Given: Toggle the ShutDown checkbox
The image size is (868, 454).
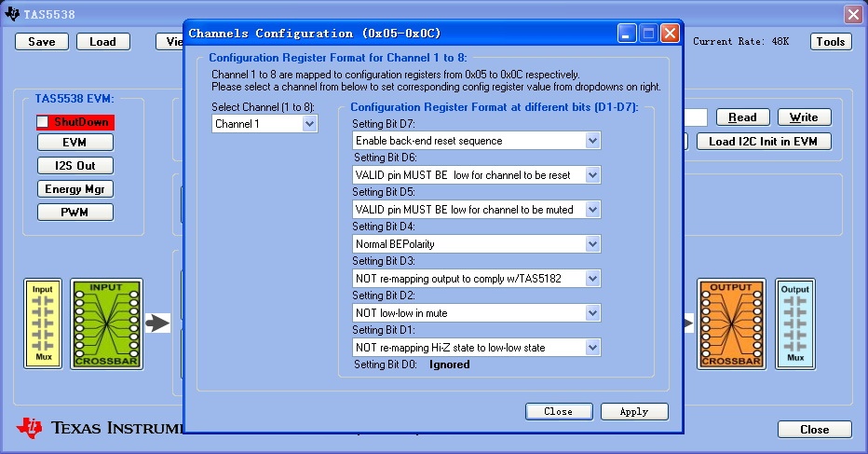Looking at the screenshot, I should 43,122.
